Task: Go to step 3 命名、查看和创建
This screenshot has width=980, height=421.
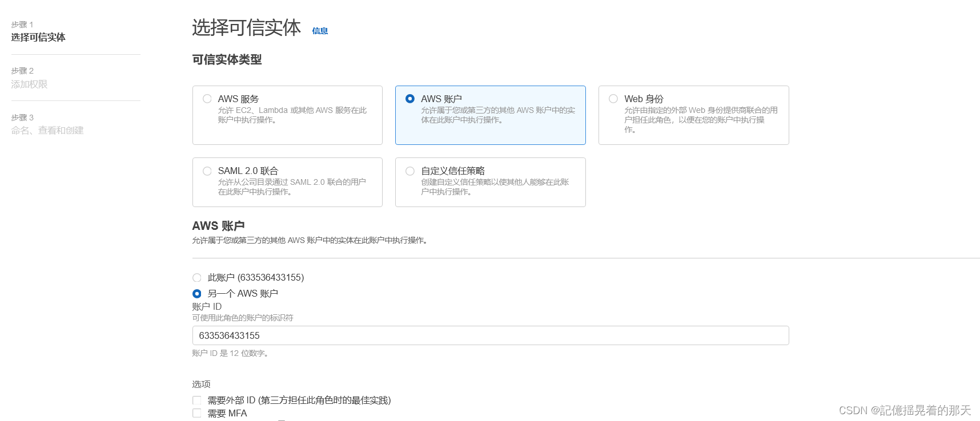Action: tap(47, 130)
